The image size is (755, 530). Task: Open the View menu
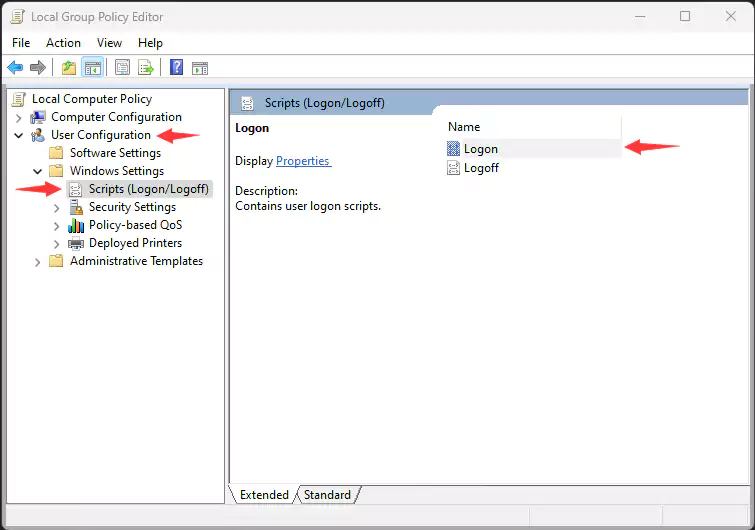click(x=109, y=43)
